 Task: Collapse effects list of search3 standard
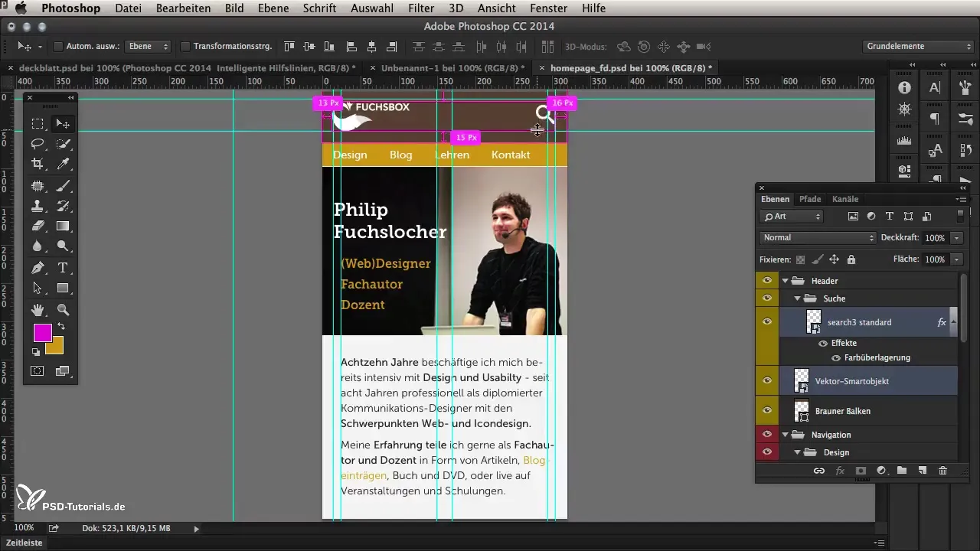953,322
